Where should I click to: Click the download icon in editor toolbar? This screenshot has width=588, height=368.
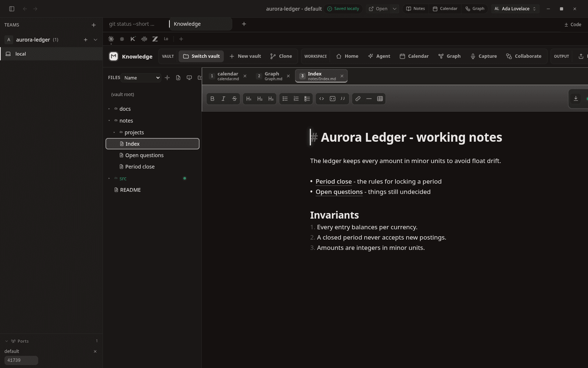click(576, 99)
